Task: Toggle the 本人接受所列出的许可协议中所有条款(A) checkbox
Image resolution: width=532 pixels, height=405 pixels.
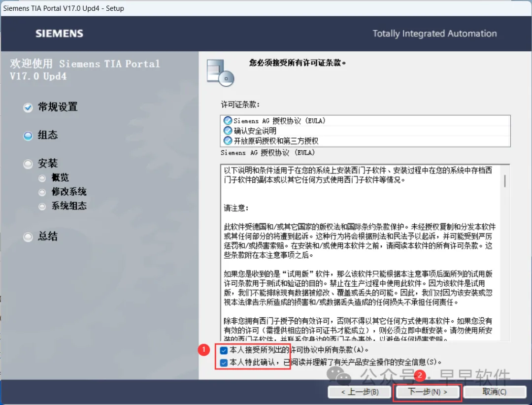Action: (224, 350)
